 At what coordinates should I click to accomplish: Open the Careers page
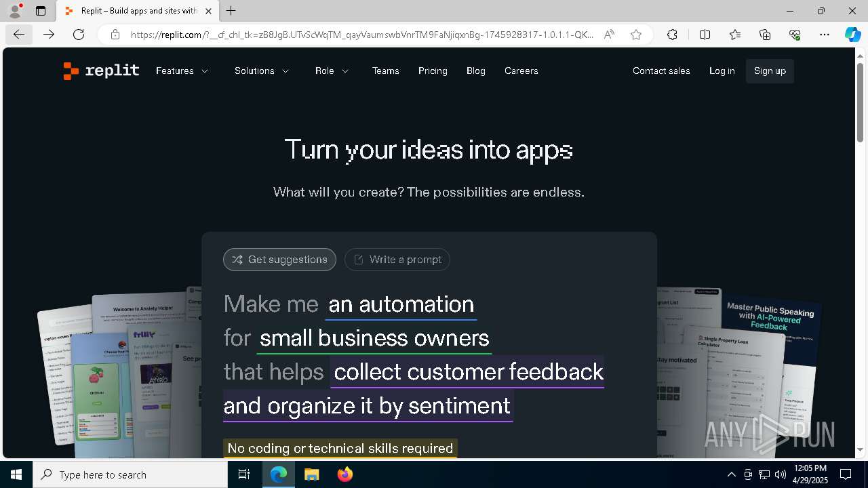click(521, 70)
